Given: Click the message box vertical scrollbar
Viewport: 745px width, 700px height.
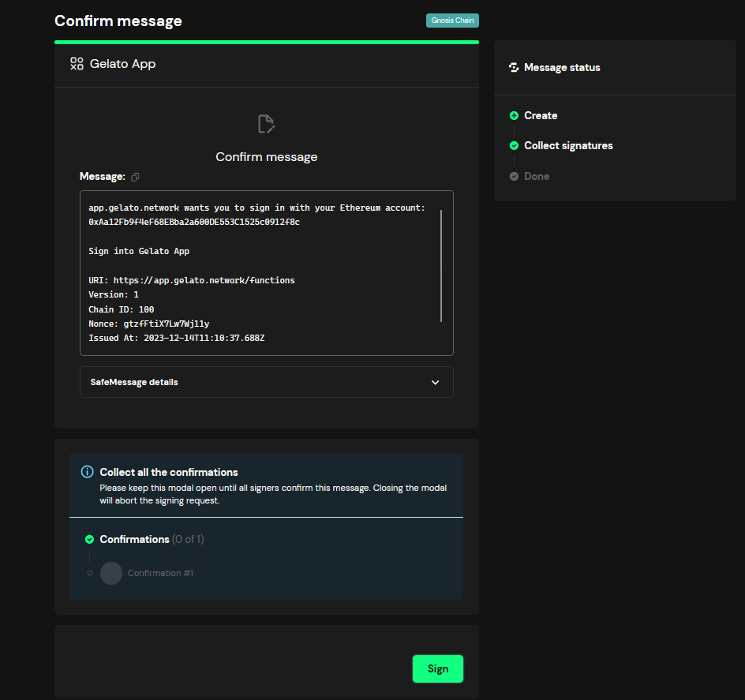Looking at the screenshot, I should coord(441,266).
